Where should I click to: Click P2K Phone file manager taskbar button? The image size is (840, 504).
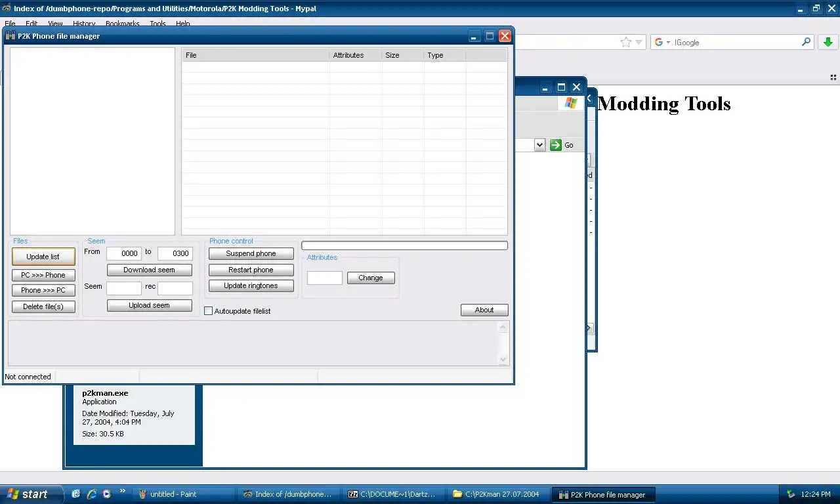coord(602,494)
